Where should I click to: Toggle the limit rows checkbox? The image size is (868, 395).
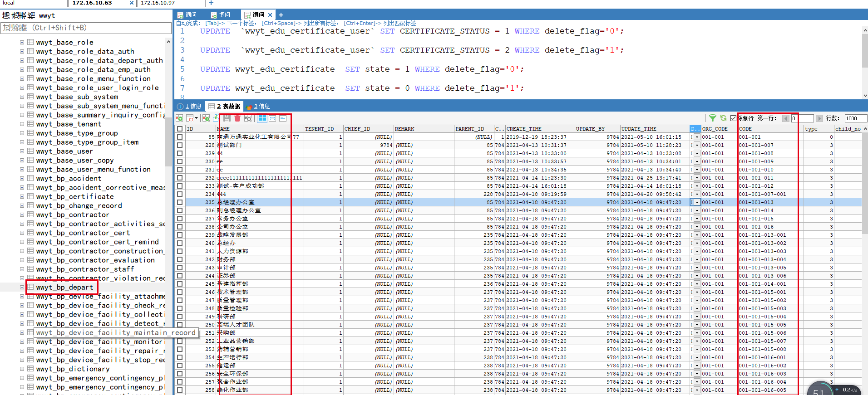pyautogui.click(x=733, y=118)
